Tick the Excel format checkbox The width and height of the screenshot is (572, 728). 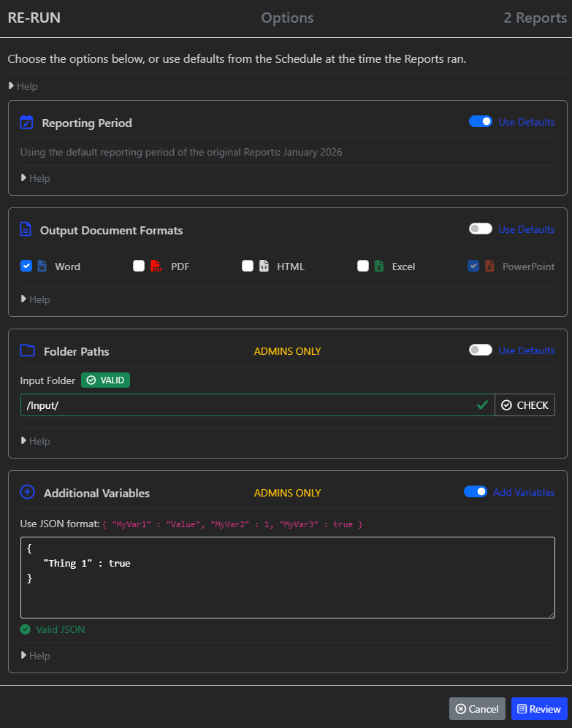pyautogui.click(x=363, y=267)
